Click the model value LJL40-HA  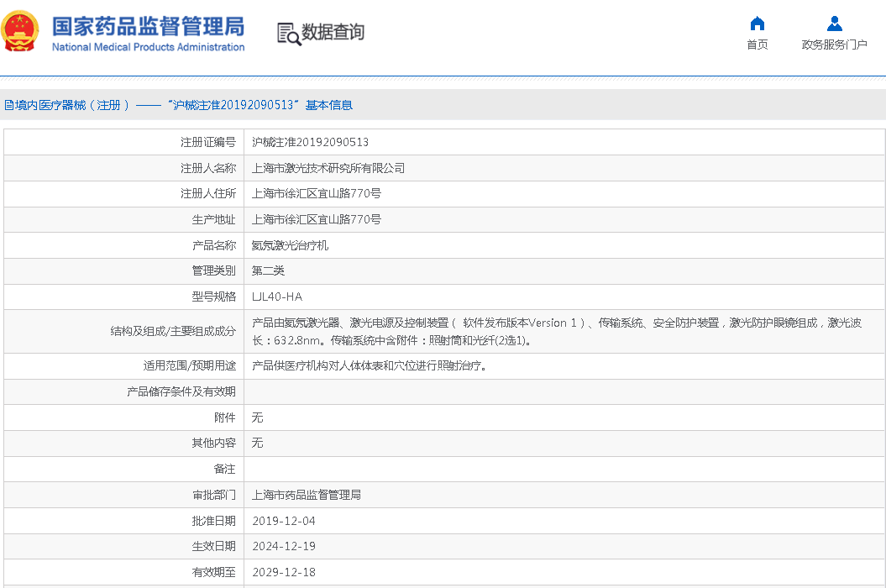[277, 297]
